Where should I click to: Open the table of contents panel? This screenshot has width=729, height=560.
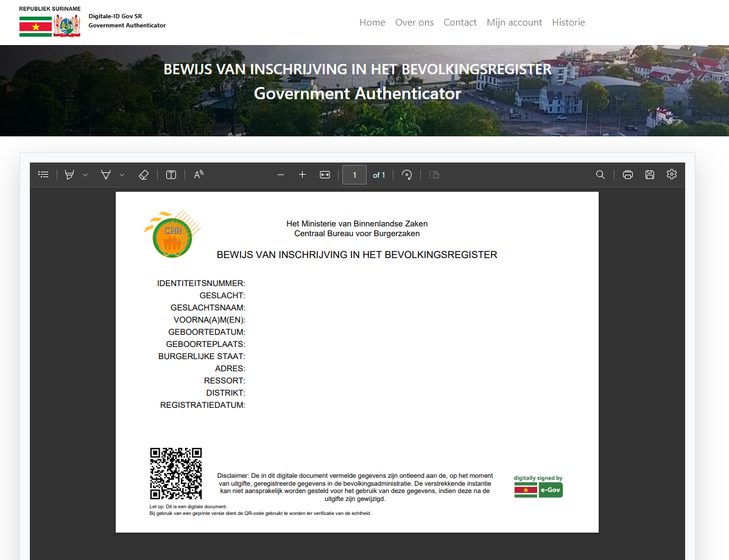[x=43, y=175]
